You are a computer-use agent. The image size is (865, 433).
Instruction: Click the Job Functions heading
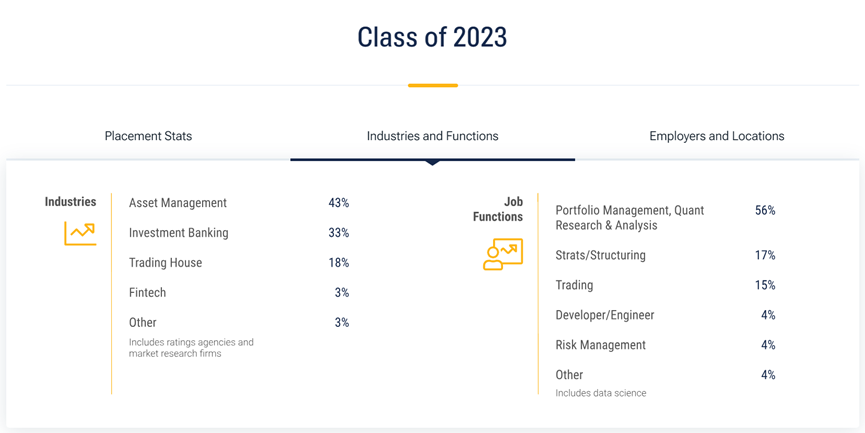[x=498, y=209]
